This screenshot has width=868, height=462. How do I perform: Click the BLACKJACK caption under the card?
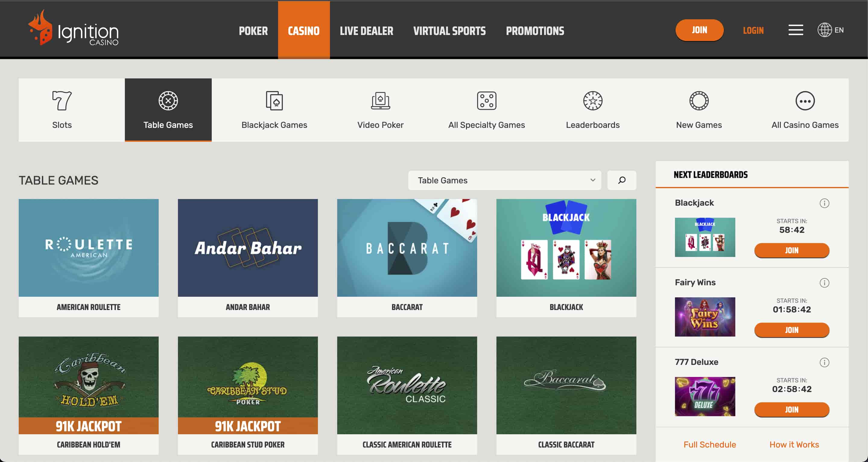(x=566, y=307)
